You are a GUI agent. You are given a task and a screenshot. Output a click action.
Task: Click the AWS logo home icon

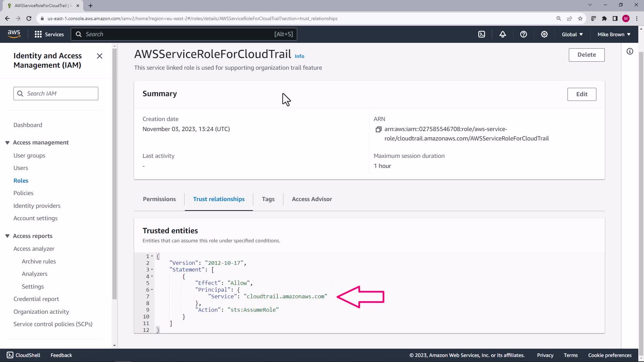point(14,34)
